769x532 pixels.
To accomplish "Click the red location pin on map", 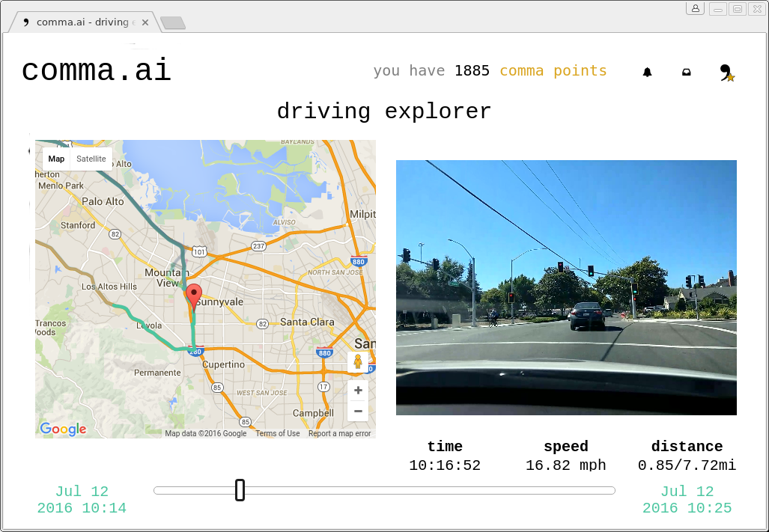I will tap(195, 296).
